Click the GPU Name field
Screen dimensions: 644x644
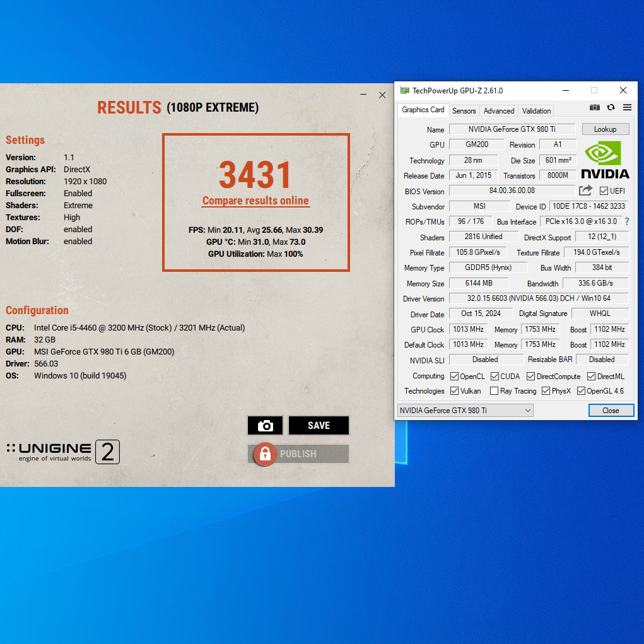tap(512, 129)
